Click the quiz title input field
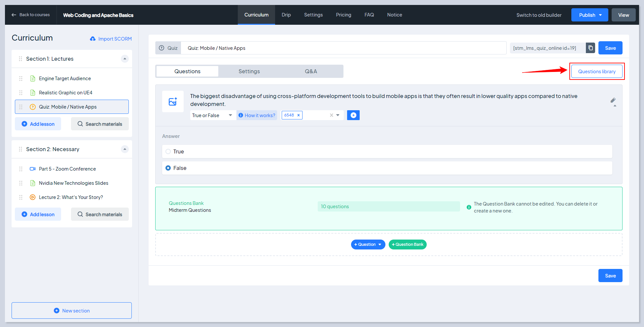The height and width of the screenshot is (327, 644). pos(343,48)
